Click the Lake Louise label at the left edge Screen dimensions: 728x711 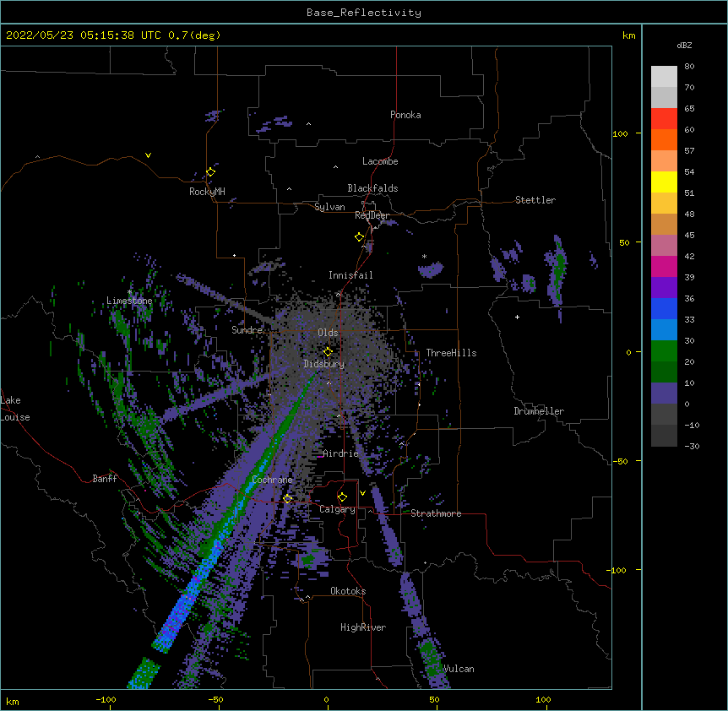pyautogui.click(x=15, y=409)
